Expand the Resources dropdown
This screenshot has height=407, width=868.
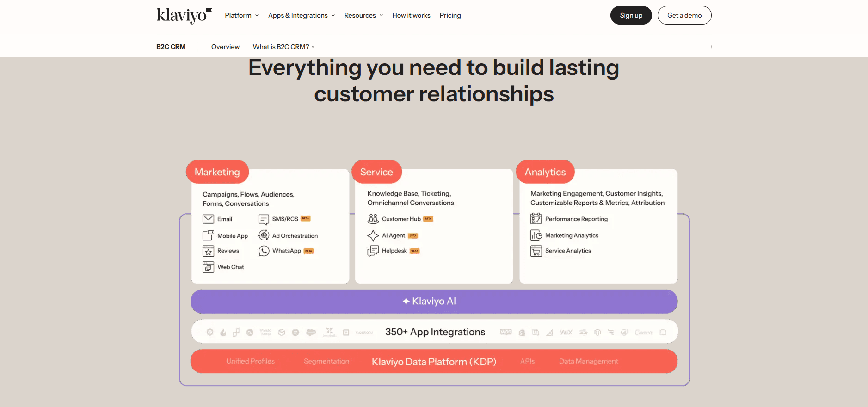[x=363, y=15]
